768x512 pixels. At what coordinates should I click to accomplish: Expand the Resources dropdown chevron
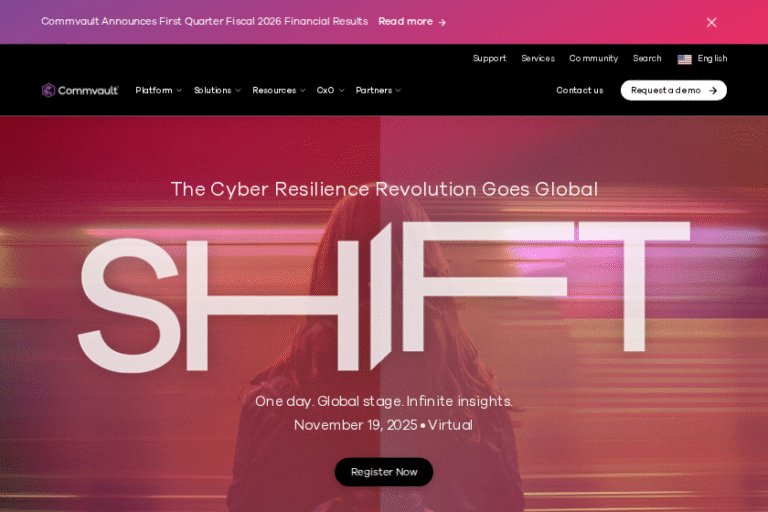point(303,91)
